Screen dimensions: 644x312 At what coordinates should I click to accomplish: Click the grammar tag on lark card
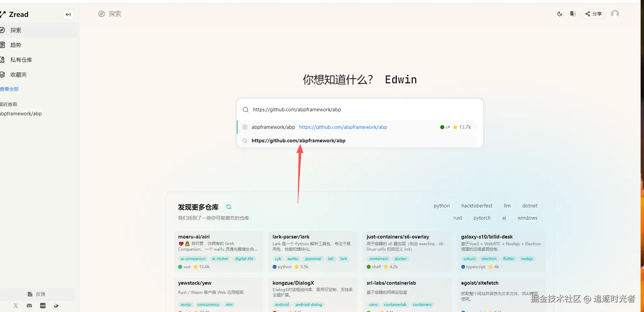pos(313,259)
